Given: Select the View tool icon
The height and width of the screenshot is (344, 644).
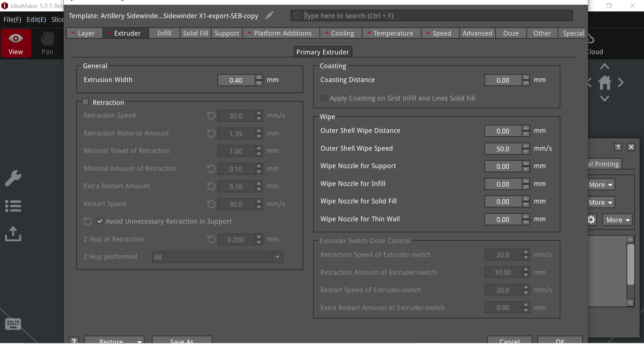Looking at the screenshot, I should 16,43.
